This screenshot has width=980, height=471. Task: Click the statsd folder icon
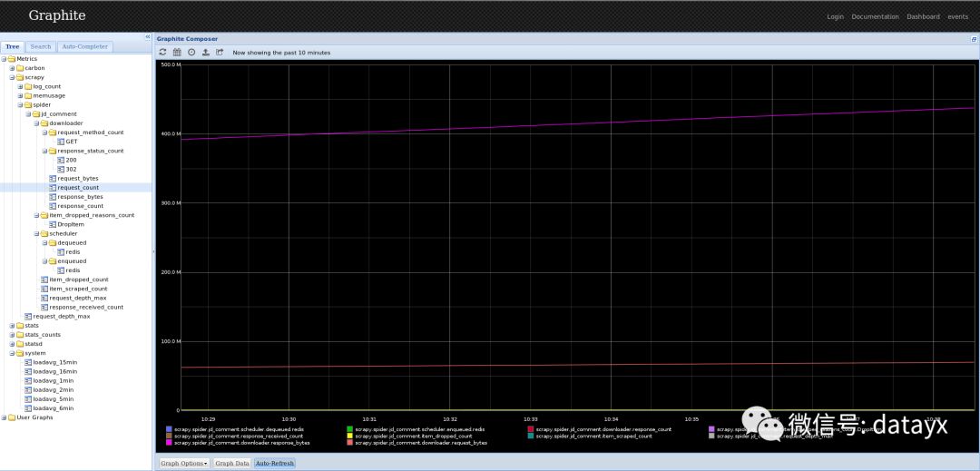pos(20,344)
